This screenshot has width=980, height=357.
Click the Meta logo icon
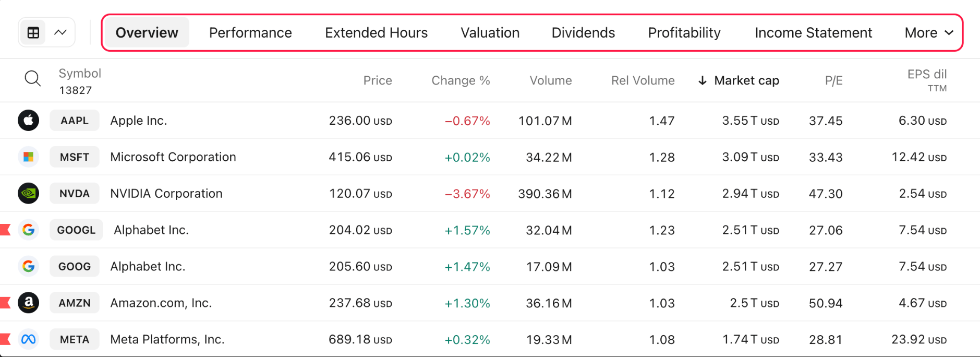click(29, 340)
